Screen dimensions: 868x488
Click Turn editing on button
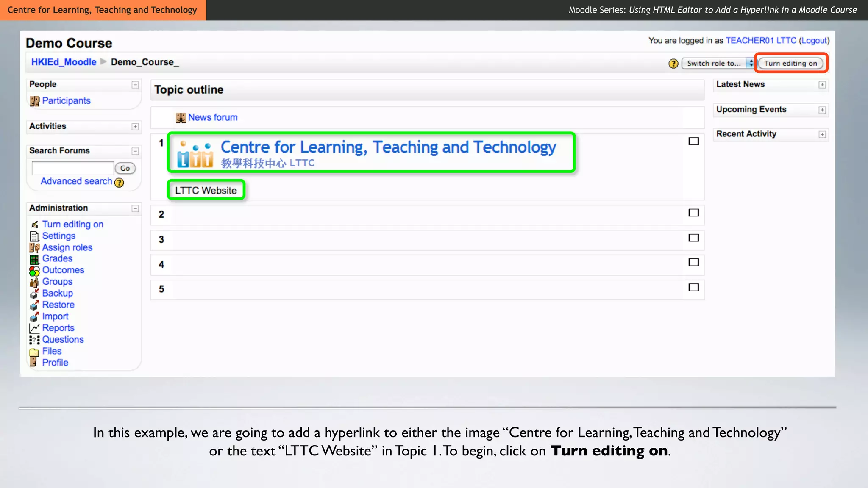[790, 64]
